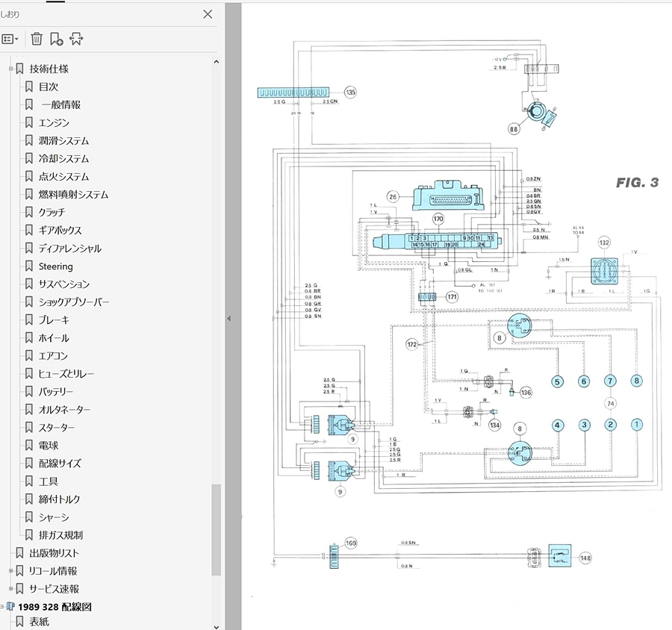
Task: Select the 1989 328 配線図 bookmark
Action: click(x=55, y=608)
